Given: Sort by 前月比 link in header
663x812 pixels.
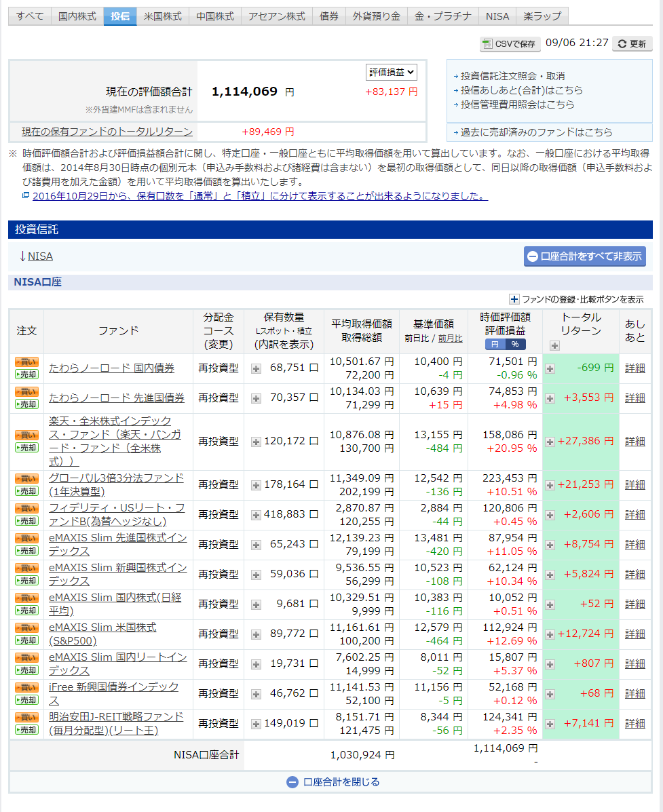Looking at the screenshot, I should pyautogui.click(x=450, y=338).
